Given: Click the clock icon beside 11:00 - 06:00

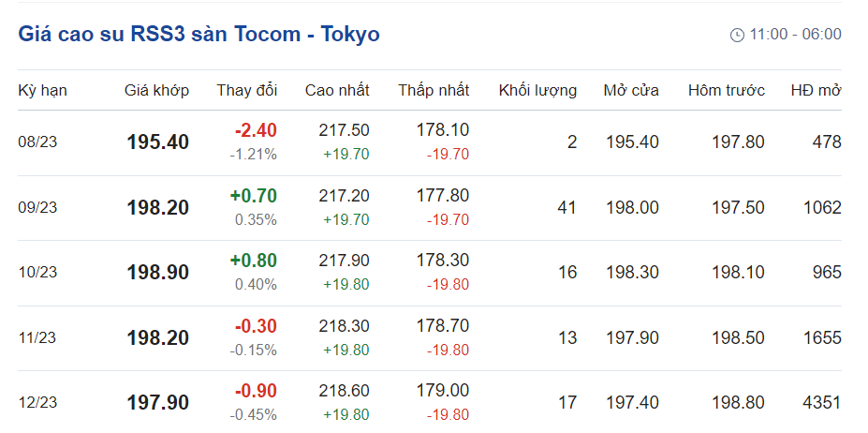Looking at the screenshot, I should click(737, 35).
